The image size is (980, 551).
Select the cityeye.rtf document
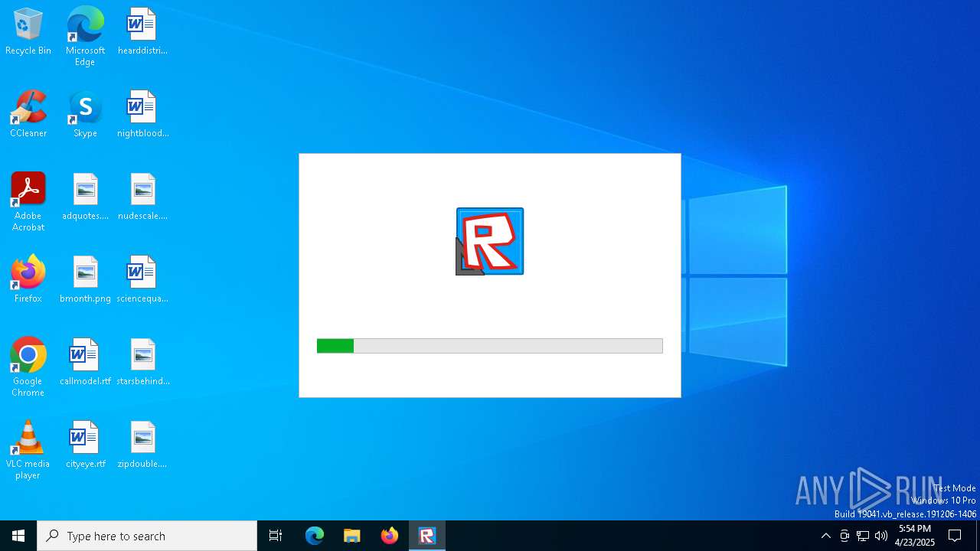point(85,445)
